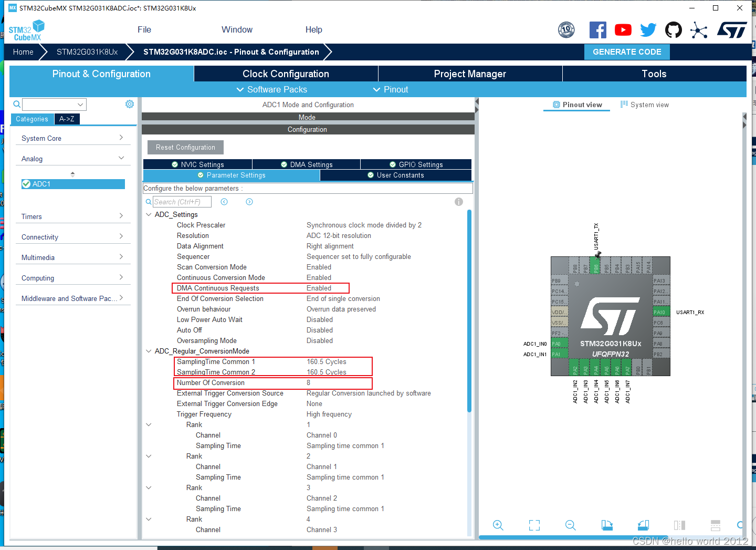Image resolution: width=756 pixels, height=550 pixels.
Task: Go to next parameter search result
Action: coord(249,202)
